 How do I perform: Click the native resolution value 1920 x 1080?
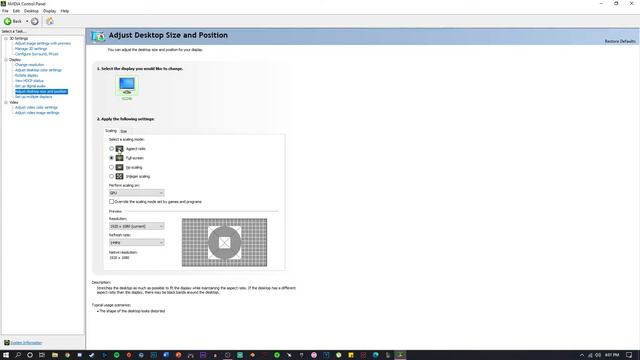click(119, 258)
